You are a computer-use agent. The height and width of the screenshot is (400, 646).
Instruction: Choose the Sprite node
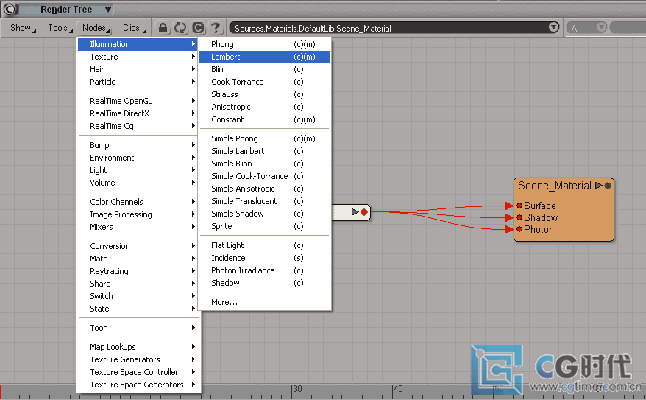[264, 227]
